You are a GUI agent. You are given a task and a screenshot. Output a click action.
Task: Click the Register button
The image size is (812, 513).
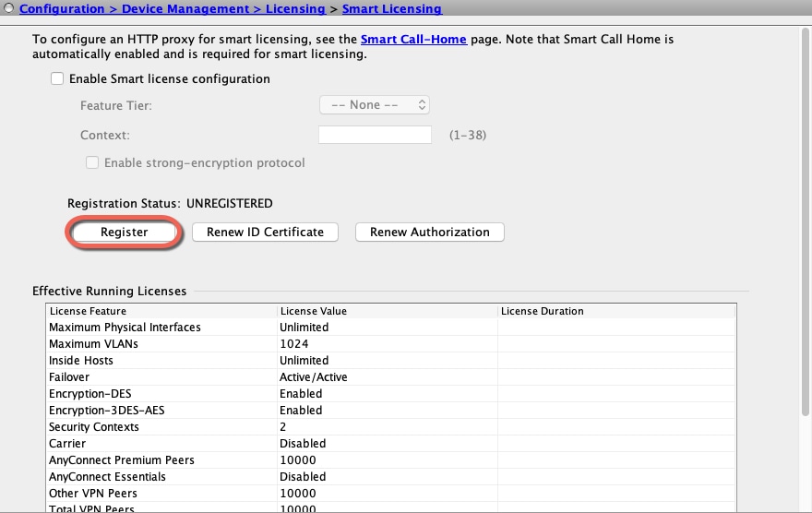click(124, 232)
